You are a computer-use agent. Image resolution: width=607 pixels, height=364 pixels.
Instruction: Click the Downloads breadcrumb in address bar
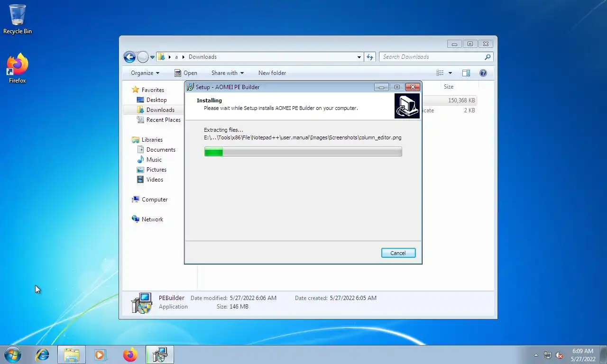(202, 57)
